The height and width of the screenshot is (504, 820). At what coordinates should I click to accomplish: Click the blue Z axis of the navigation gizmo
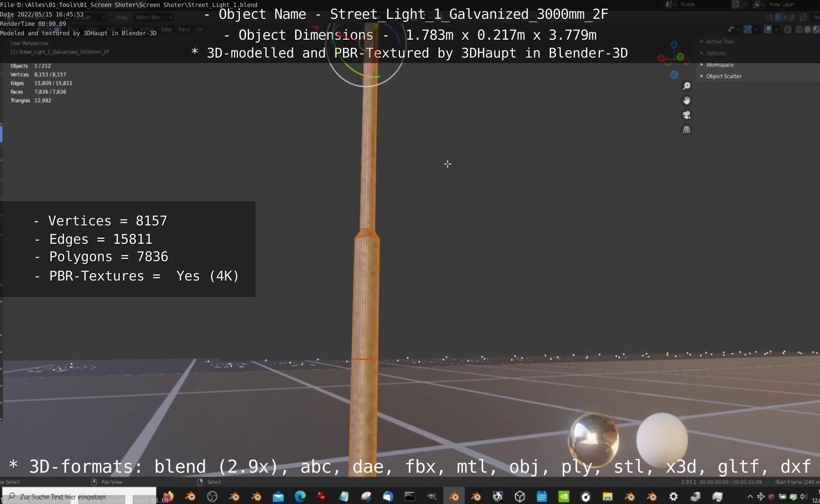pyautogui.click(x=674, y=45)
